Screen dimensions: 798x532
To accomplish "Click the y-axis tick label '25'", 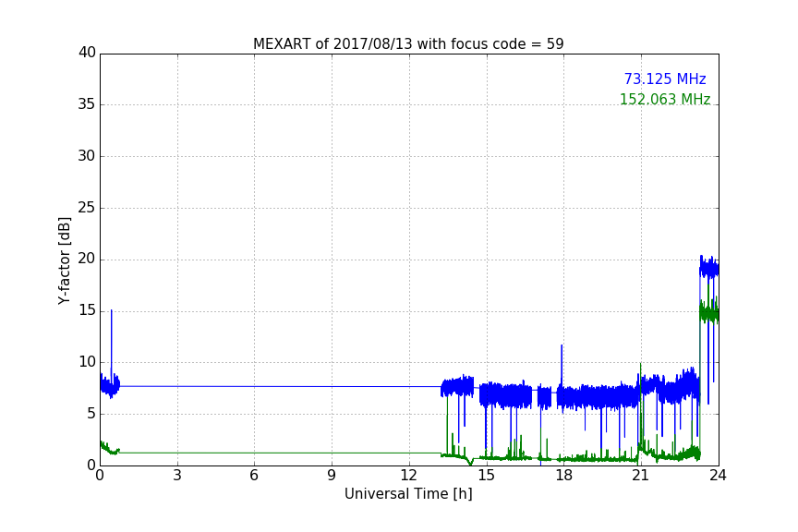I will (87, 208).
